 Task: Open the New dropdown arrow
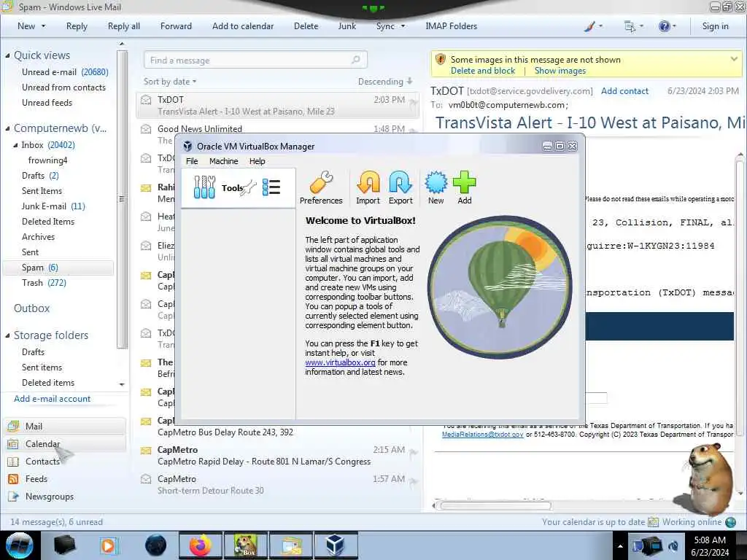point(43,26)
